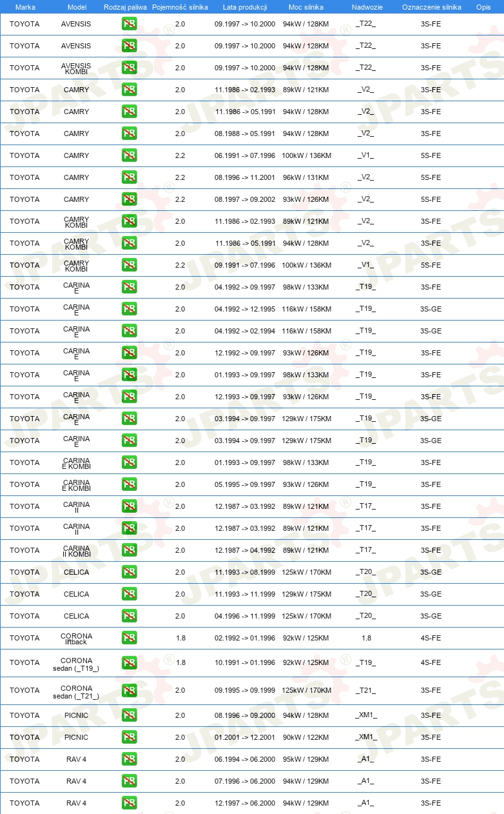This screenshot has width=504, height=814.
Task: Click the 1.8 body cell in CORONA liftback row
Action: coord(366,638)
